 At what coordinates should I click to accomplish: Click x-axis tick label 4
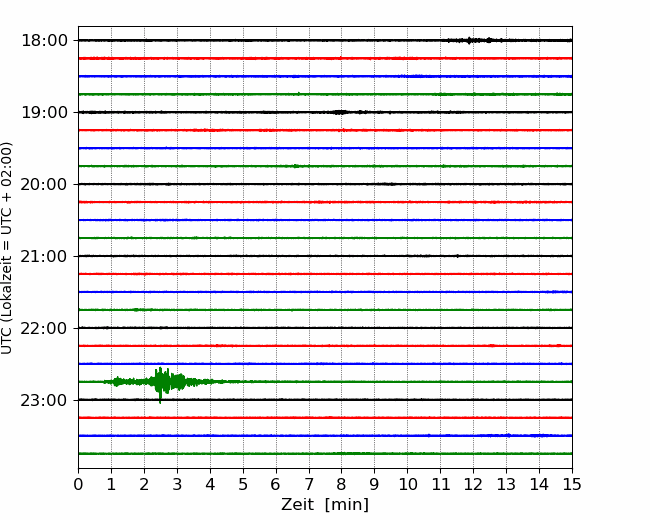pyautogui.click(x=210, y=484)
